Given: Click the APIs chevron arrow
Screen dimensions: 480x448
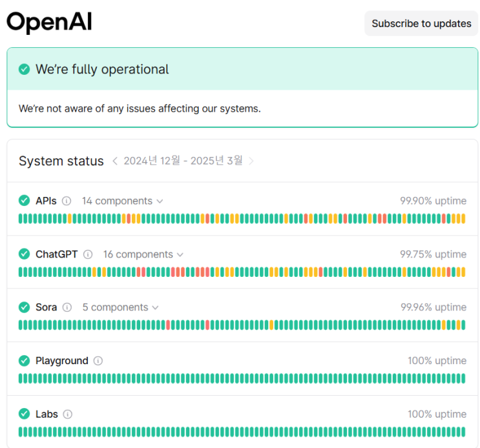Looking at the screenshot, I should tap(160, 201).
